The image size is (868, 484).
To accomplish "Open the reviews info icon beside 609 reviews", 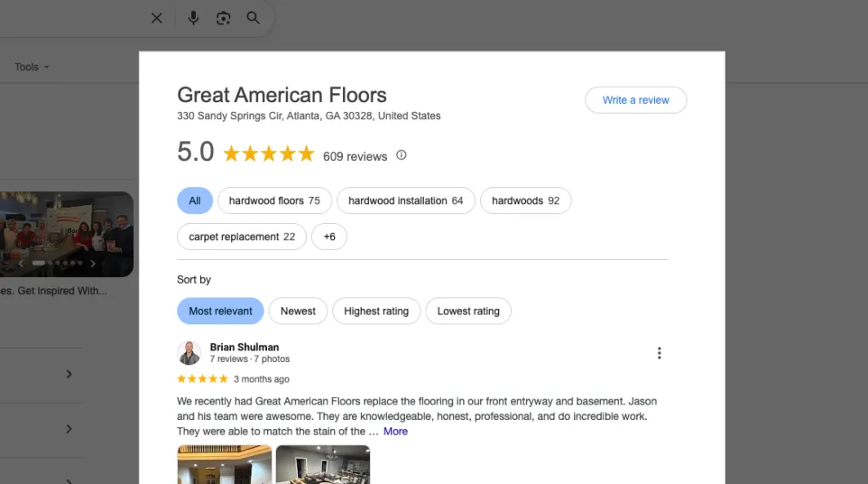I will 402,155.
